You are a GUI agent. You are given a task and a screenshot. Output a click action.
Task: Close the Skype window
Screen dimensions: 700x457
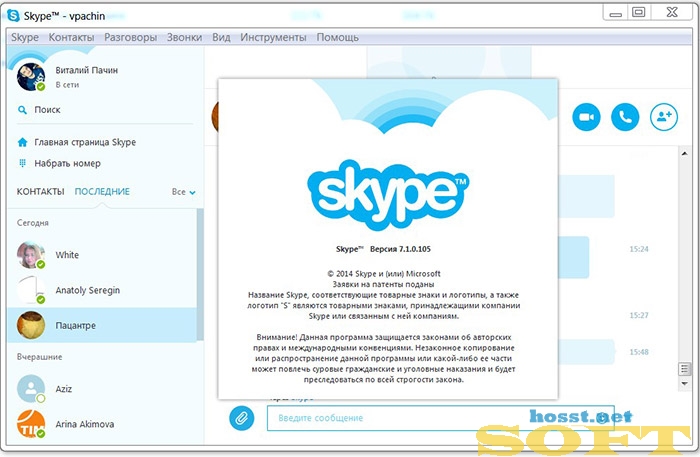(x=672, y=13)
